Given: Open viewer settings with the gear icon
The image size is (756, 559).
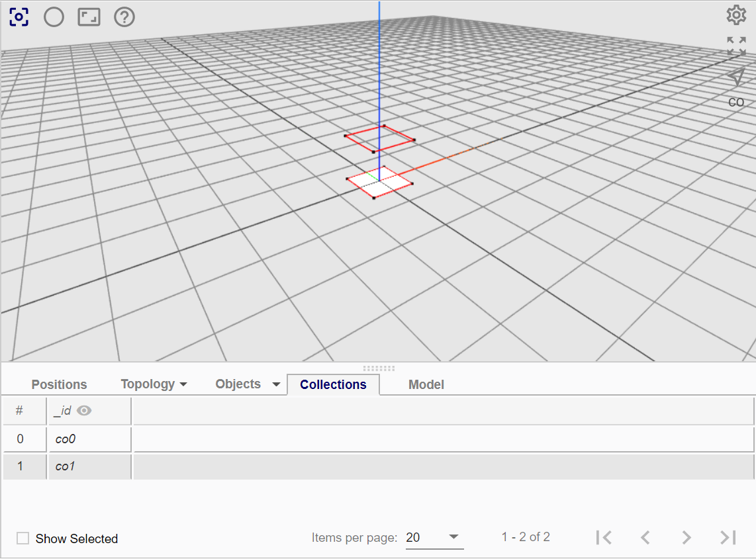Looking at the screenshot, I should tap(736, 15).
